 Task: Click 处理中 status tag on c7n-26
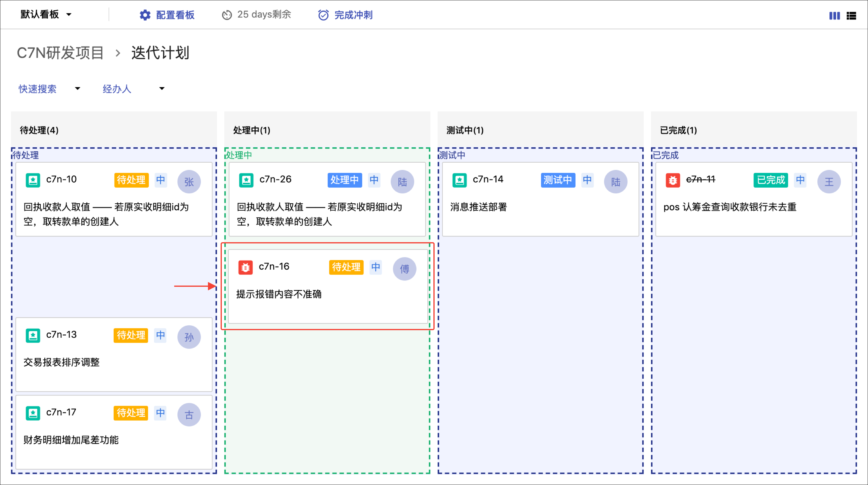(x=345, y=180)
